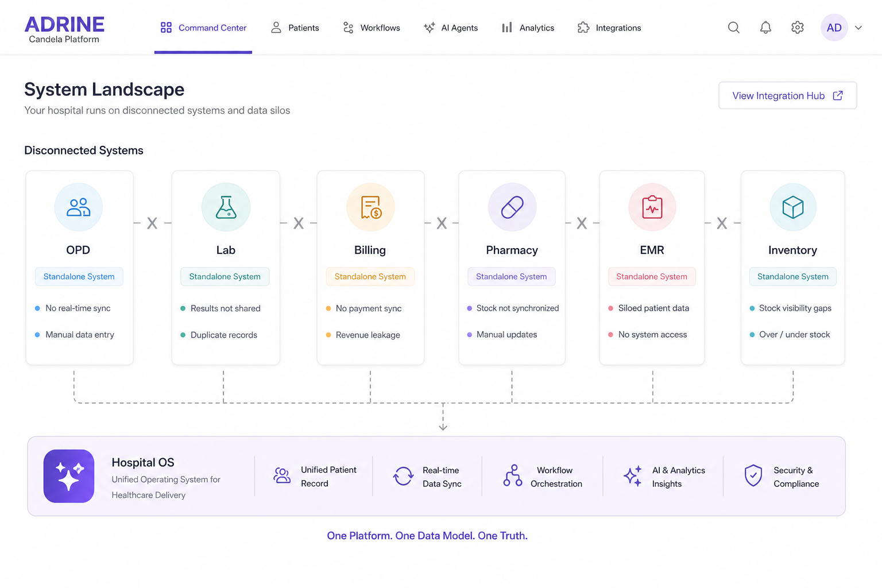Click the EMR card title
The height and width of the screenshot is (588, 882).
tap(652, 250)
